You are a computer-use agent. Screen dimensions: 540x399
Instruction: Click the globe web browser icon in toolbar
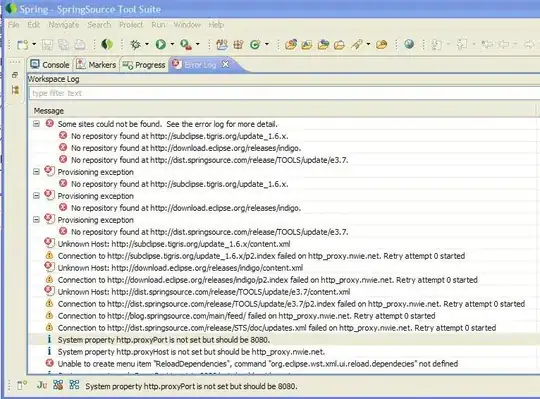click(409, 44)
